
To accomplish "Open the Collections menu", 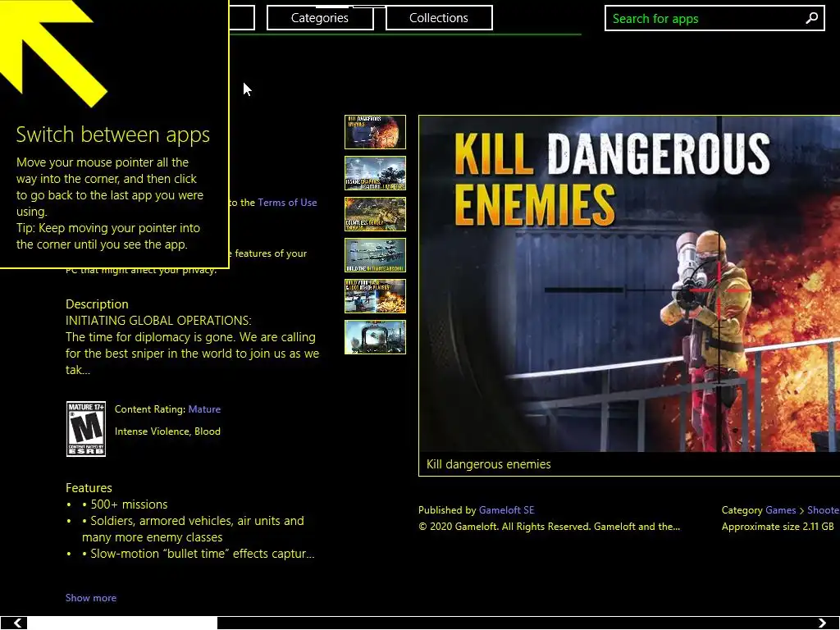I will tap(439, 18).
